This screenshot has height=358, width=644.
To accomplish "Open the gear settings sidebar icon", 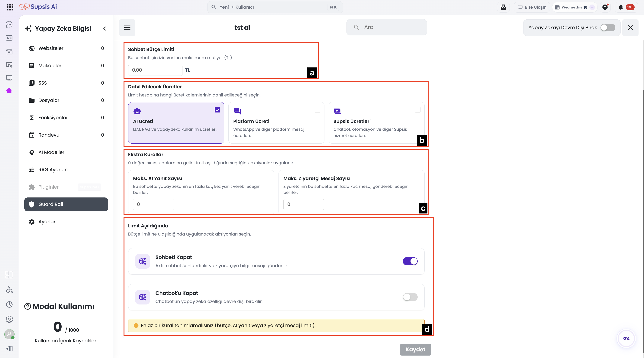I will [9, 319].
